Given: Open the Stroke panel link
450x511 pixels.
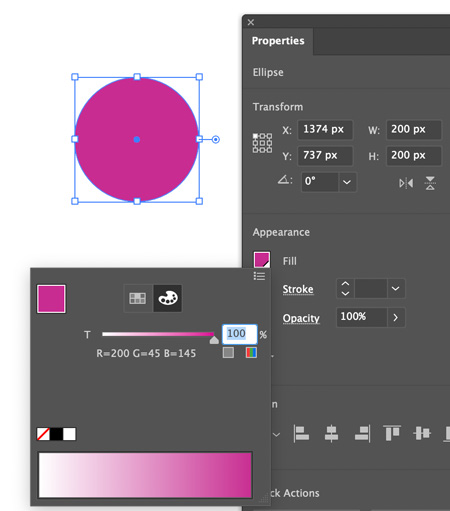Looking at the screenshot, I should click(298, 289).
